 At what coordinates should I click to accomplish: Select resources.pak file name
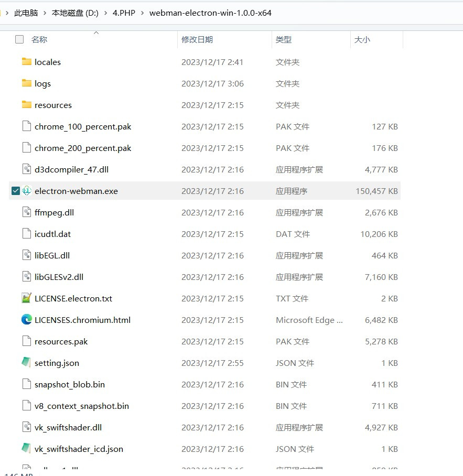tap(61, 341)
